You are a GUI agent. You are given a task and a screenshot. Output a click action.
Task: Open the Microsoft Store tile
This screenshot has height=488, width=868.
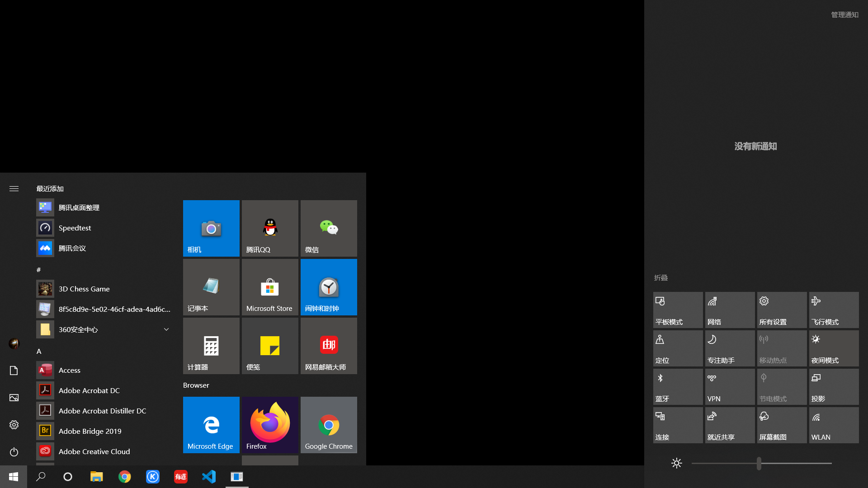tap(270, 287)
